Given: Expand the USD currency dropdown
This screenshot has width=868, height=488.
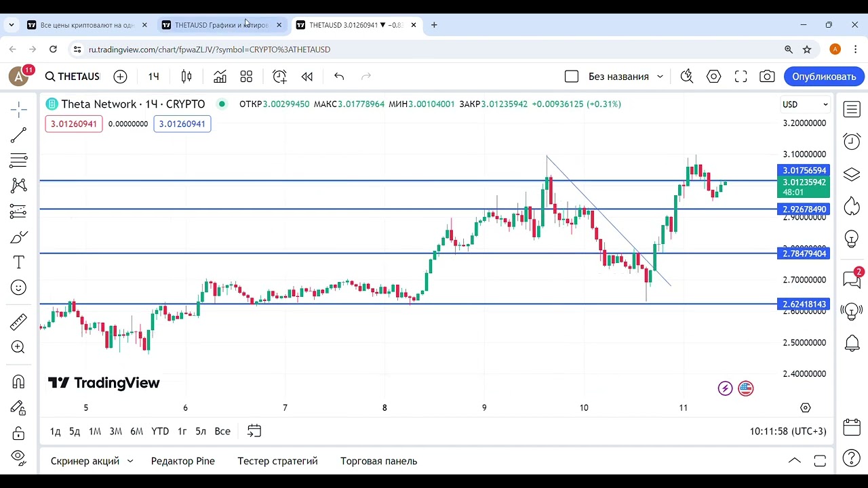Looking at the screenshot, I should click(x=806, y=104).
